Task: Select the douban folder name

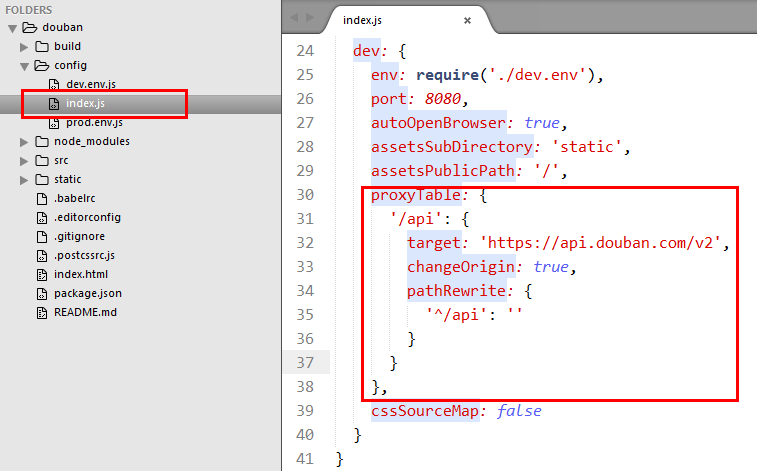Action: click(62, 28)
